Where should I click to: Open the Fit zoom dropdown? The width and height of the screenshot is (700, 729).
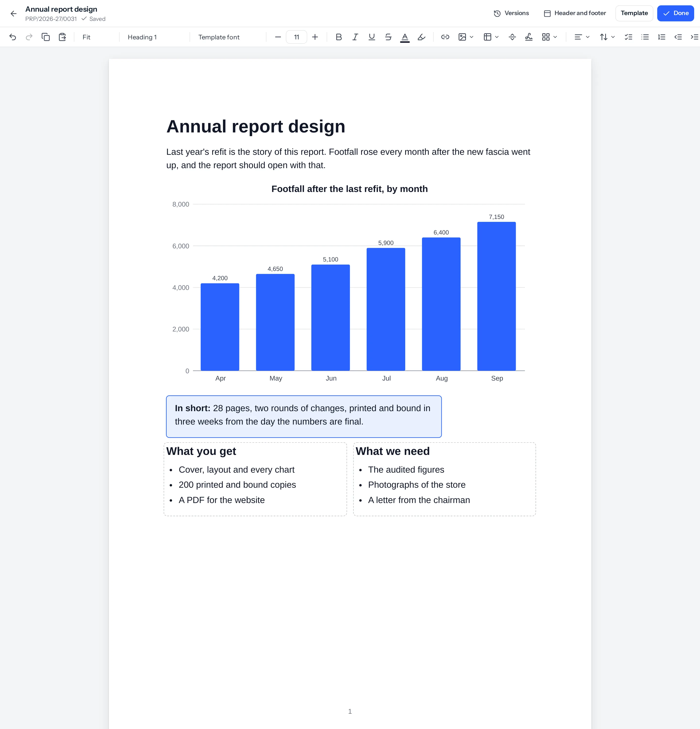click(x=96, y=37)
